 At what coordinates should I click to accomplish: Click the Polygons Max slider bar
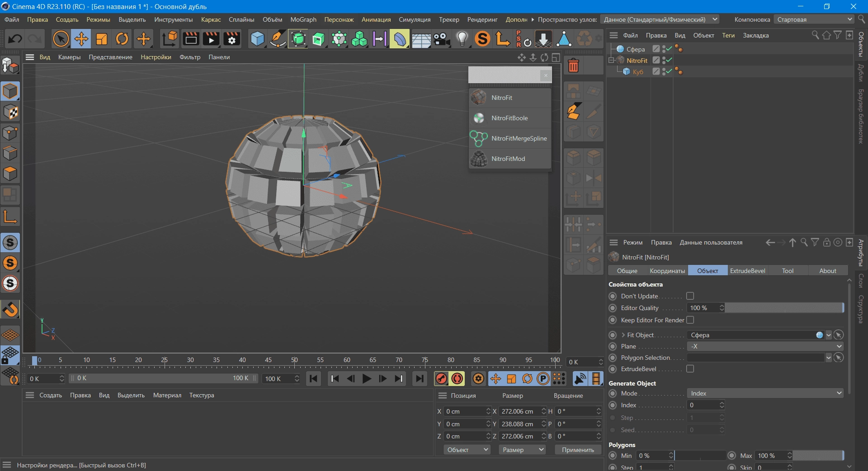pyautogui.click(x=818, y=456)
